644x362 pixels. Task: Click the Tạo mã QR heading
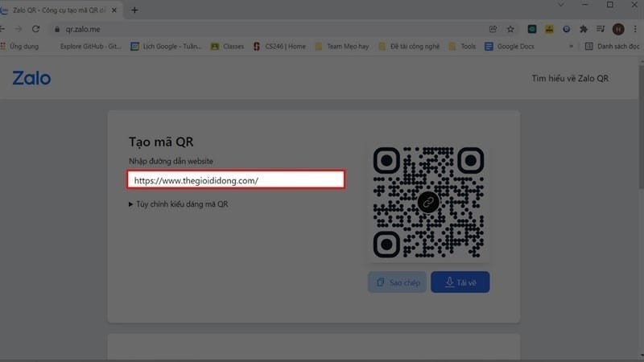161,142
